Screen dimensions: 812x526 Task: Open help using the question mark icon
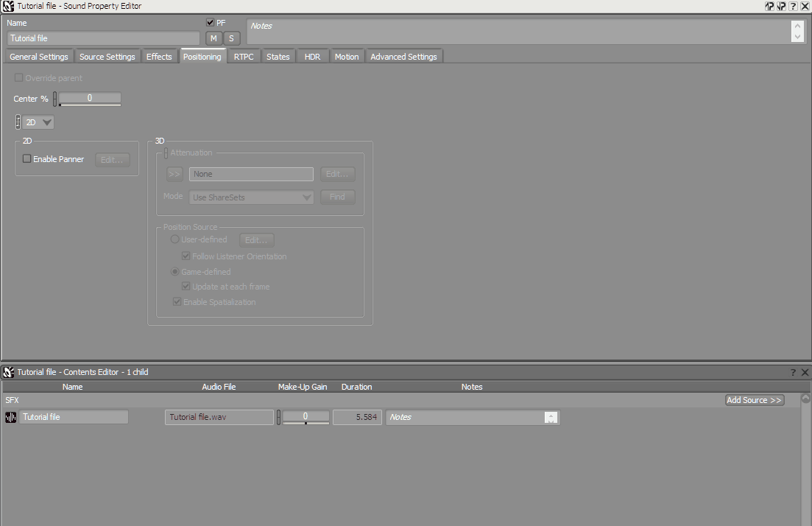[793, 6]
